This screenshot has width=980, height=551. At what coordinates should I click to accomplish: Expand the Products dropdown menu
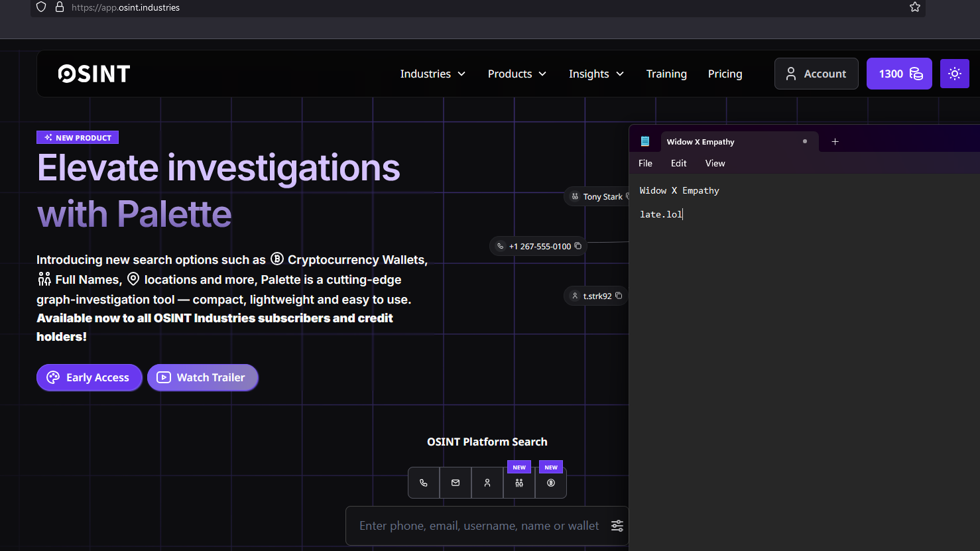click(517, 74)
